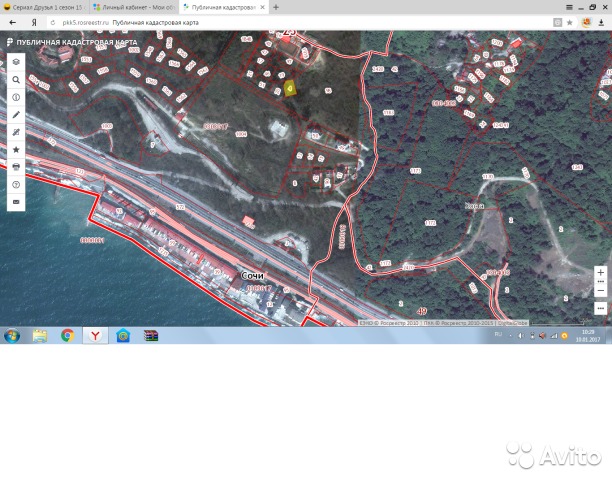Select the pencil drawing tool

(16, 115)
